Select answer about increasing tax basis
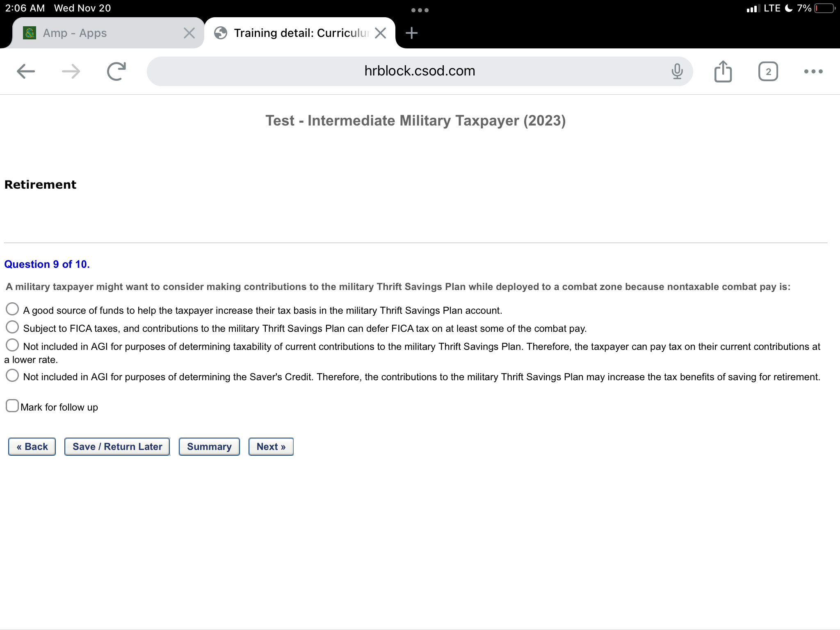This screenshot has height=630, width=840. click(x=12, y=309)
